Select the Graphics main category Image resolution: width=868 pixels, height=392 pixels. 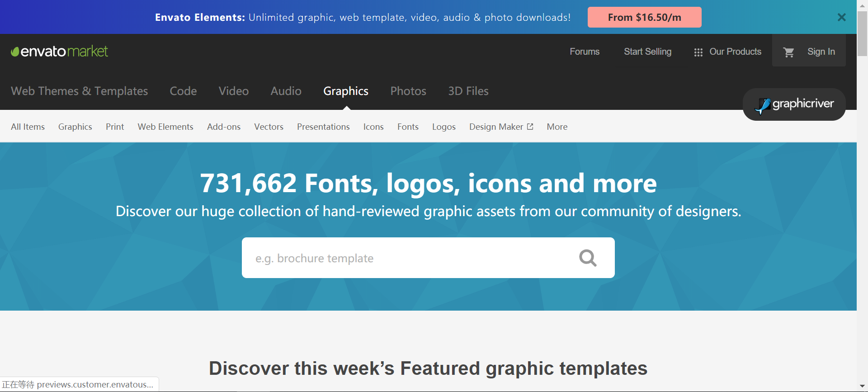click(346, 91)
